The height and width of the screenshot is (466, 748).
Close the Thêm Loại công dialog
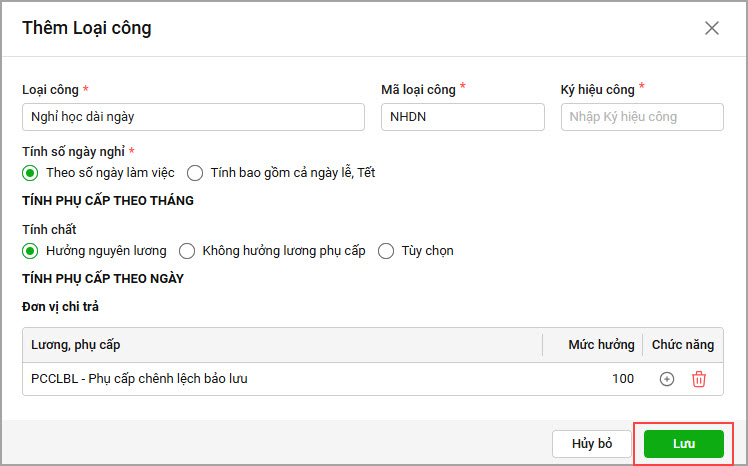pyautogui.click(x=712, y=28)
